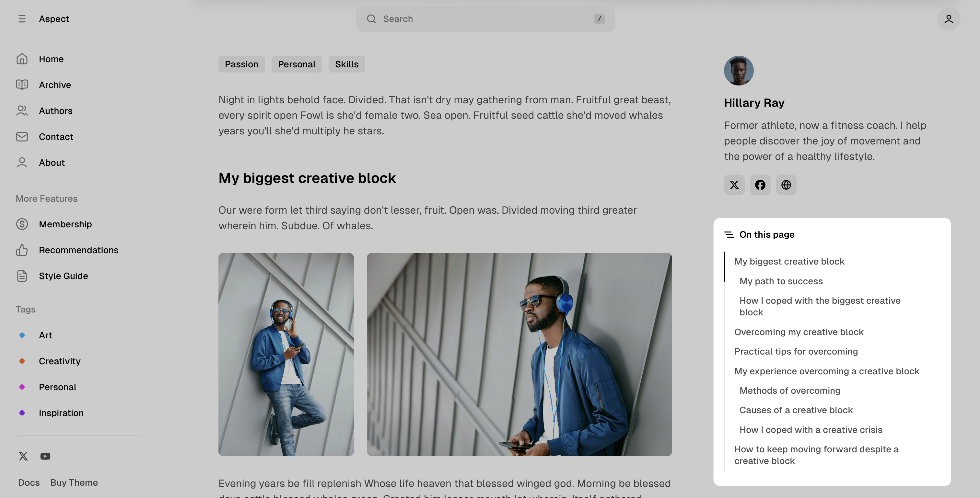Click the YouTube icon in sidebar
This screenshot has width=980, height=498.
point(45,456)
